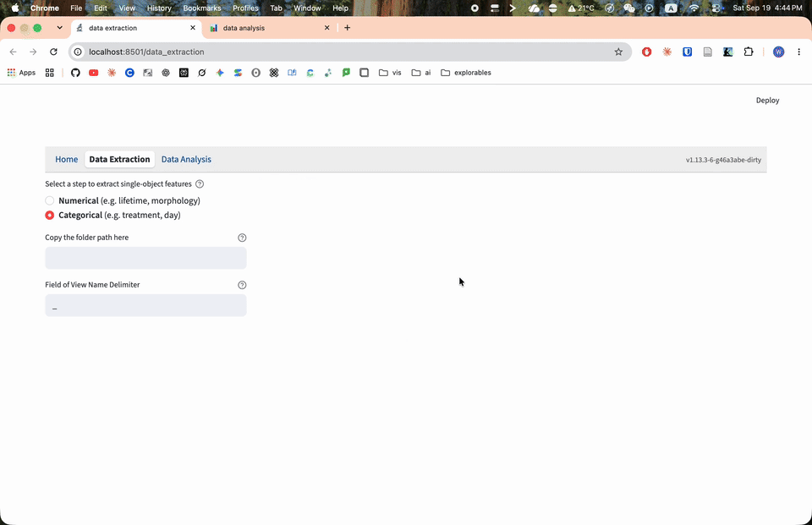Open the History menu
Viewport: 812px width, 525px height.
click(159, 8)
